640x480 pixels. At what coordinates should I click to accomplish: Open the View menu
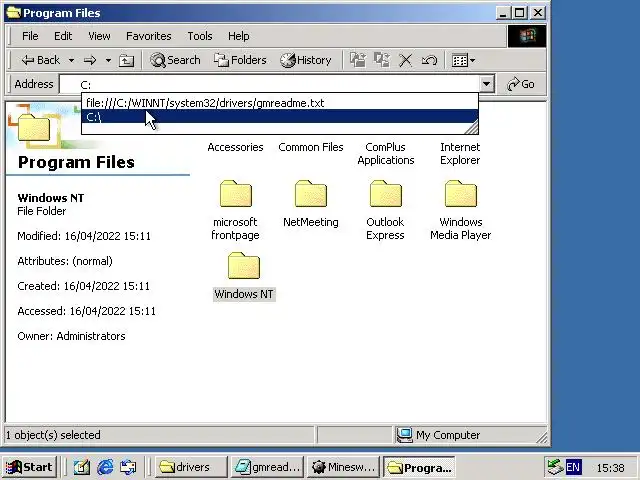click(x=99, y=36)
